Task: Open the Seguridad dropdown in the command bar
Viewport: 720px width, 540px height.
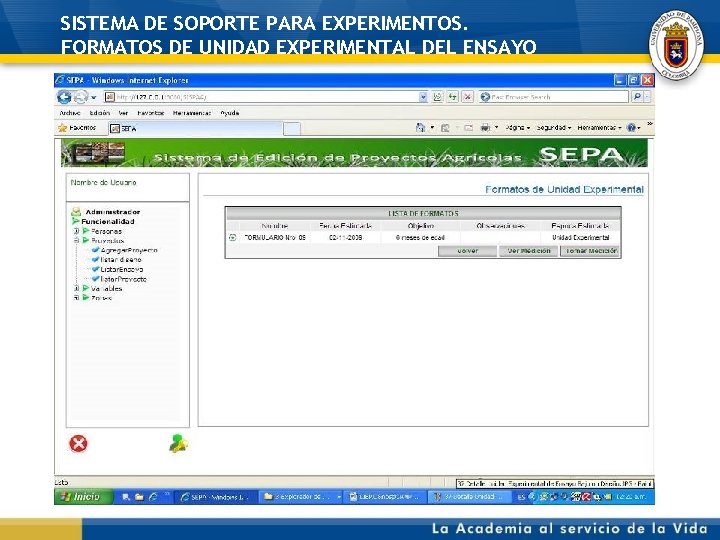Action: click(x=554, y=128)
